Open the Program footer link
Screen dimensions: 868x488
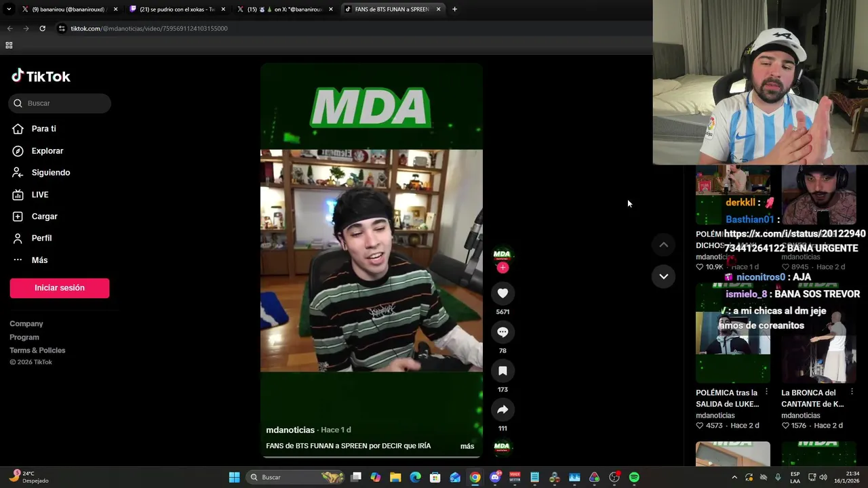coord(24,337)
